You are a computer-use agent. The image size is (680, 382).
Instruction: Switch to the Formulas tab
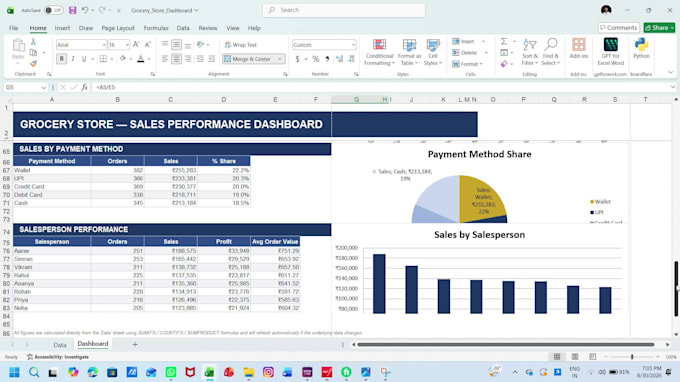pyautogui.click(x=156, y=28)
